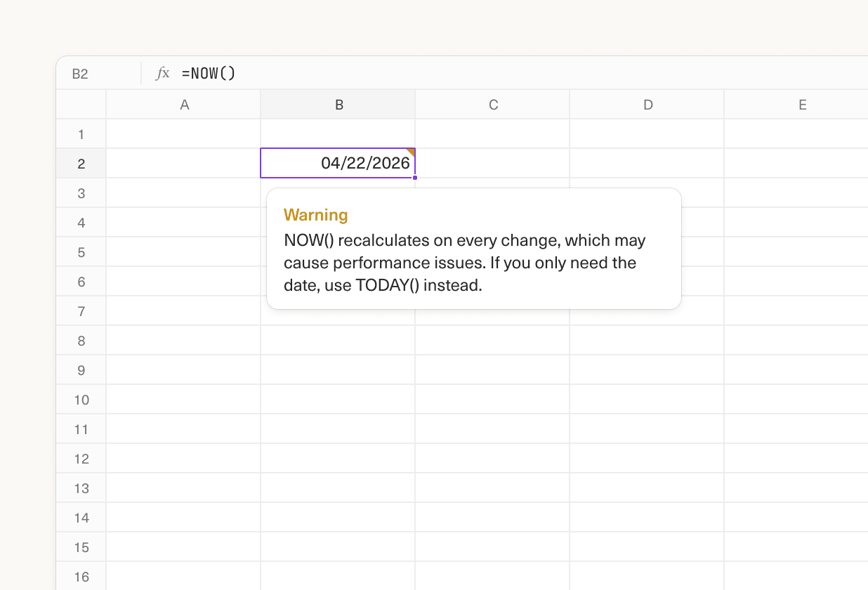The image size is (868, 590).
Task: Click the =NOW() formula bar text
Action: click(x=209, y=73)
